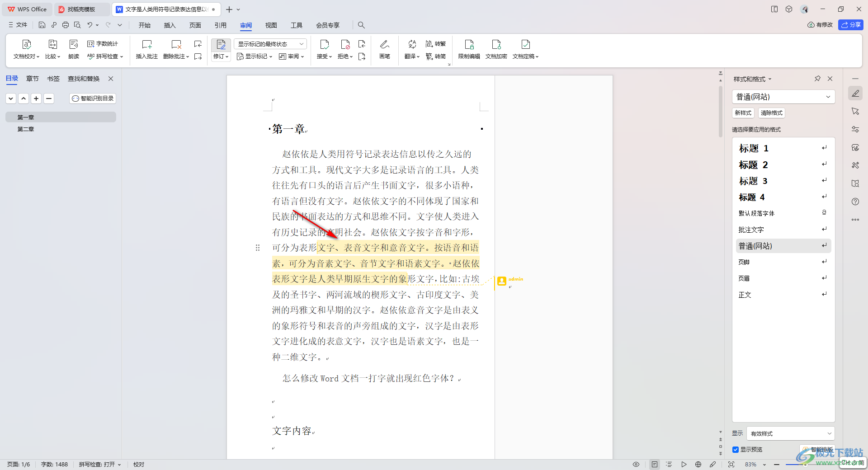Click 转繁 convert to traditional Chinese
Viewport: 868px width, 470px height.
point(436,43)
